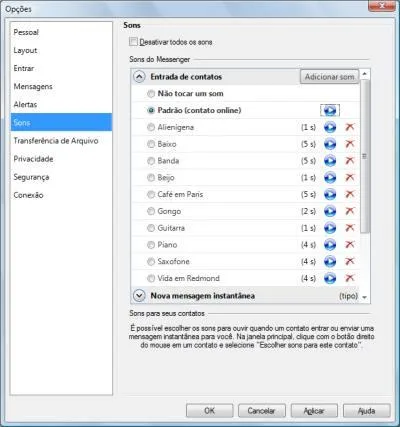This screenshot has width=400, height=427.
Task: Remove the Gongo sound with red X
Action: (350, 211)
